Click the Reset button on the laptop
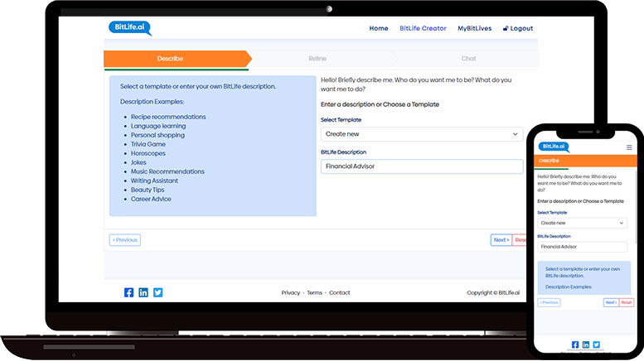This screenshot has height=361, width=644. point(520,240)
